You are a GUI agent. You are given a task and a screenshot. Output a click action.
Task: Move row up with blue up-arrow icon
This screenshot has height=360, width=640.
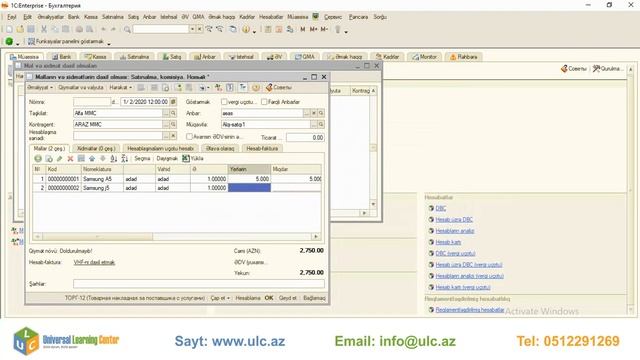point(92,158)
